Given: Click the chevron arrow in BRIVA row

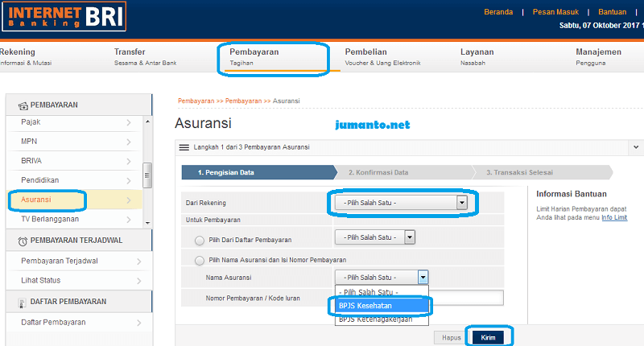Looking at the screenshot, I should (x=129, y=161).
